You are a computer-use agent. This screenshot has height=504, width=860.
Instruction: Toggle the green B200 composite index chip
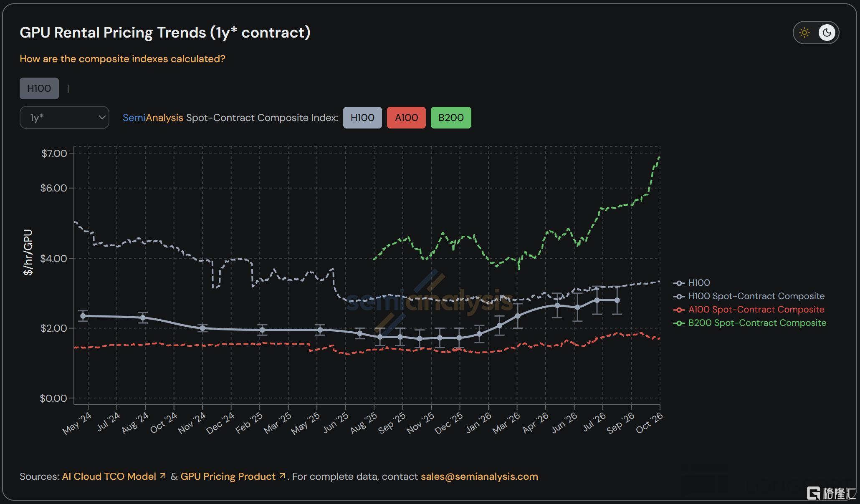[x=451, y=118]
